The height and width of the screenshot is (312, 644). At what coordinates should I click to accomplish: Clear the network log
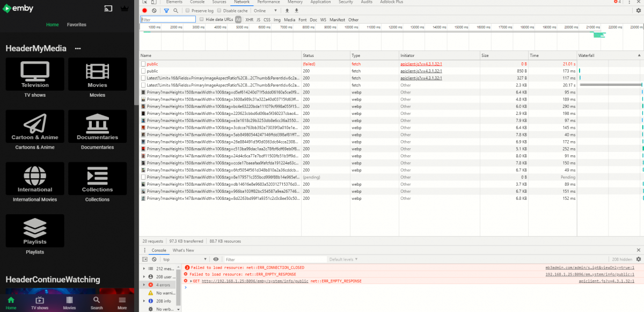154,11
